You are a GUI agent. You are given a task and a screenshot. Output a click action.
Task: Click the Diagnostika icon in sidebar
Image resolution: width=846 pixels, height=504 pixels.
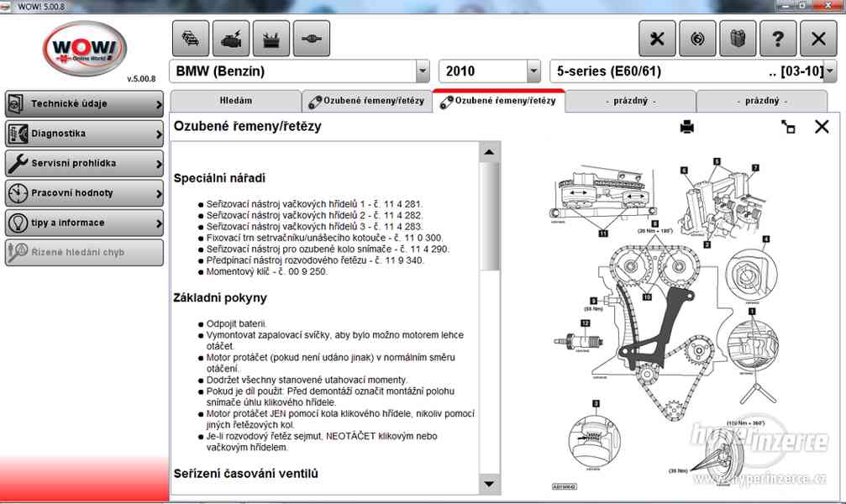[x=18, y=134]
